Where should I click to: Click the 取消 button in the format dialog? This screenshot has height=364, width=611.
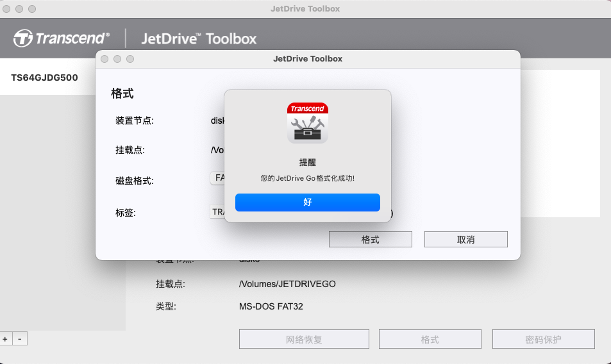465,240
